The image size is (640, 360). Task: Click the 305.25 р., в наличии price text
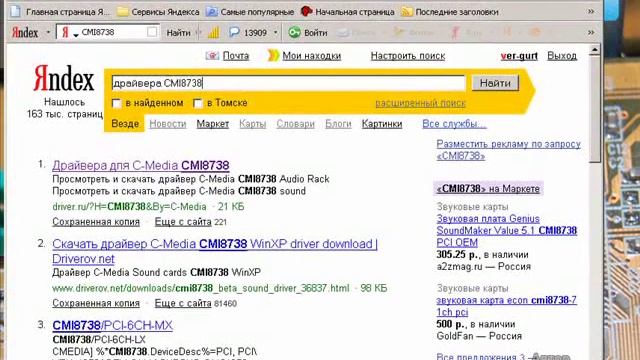[x=482, y=255]
